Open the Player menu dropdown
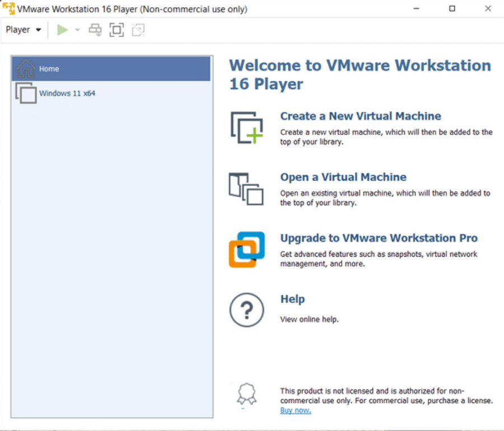504x431 pixels. click(x=23, y=30)
